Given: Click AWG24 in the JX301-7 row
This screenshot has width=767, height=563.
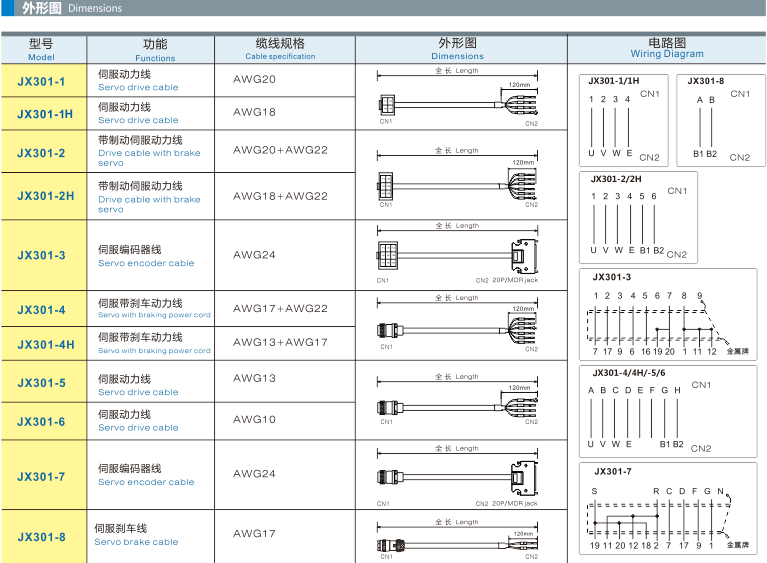Looking at the screenshot, I should 254,473.
